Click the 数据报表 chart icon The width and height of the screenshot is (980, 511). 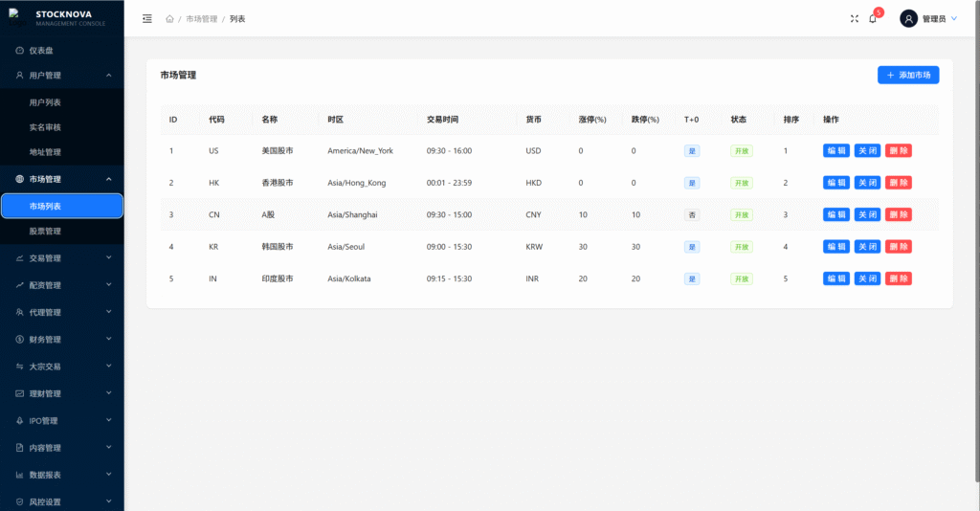click(20, 475)
